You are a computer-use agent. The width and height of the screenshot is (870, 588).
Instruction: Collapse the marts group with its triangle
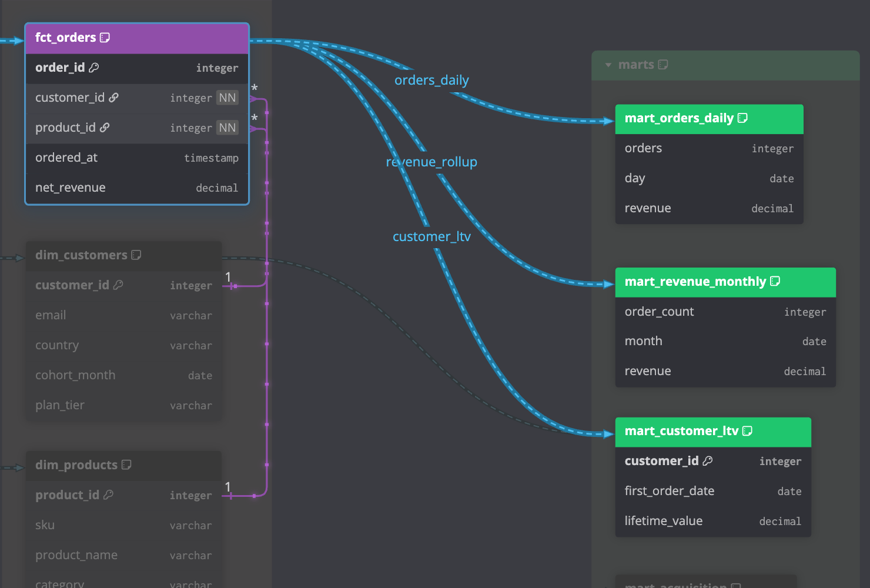(608, 65)
